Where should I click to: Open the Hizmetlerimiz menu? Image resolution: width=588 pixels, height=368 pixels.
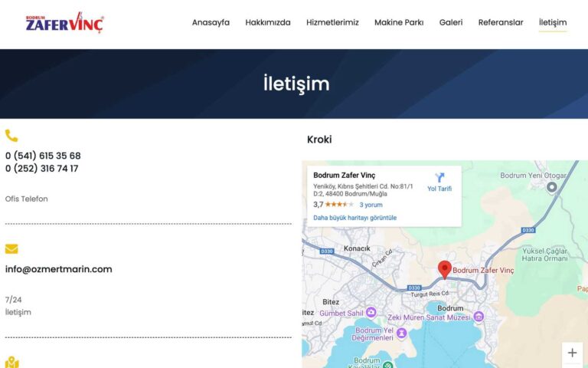click(332, 23)
